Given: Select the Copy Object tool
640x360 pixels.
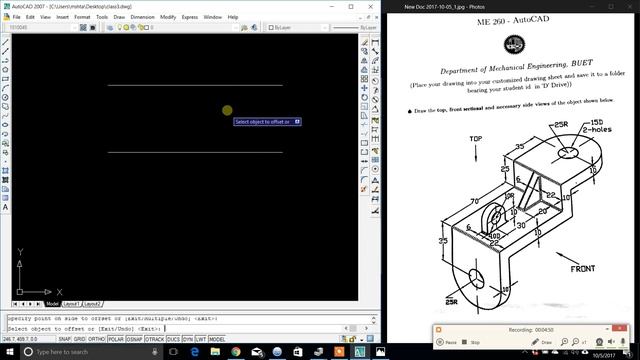Looking at the screenshot, I should coord(364,51).
